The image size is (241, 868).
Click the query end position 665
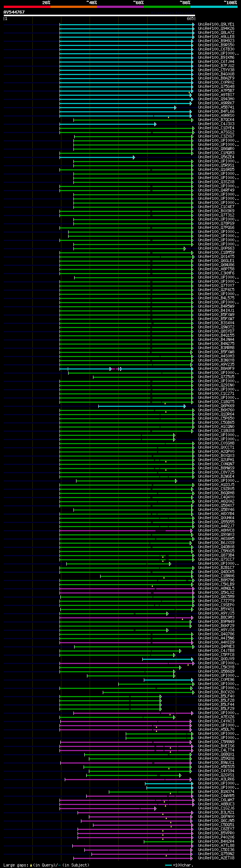coord(190,18)
